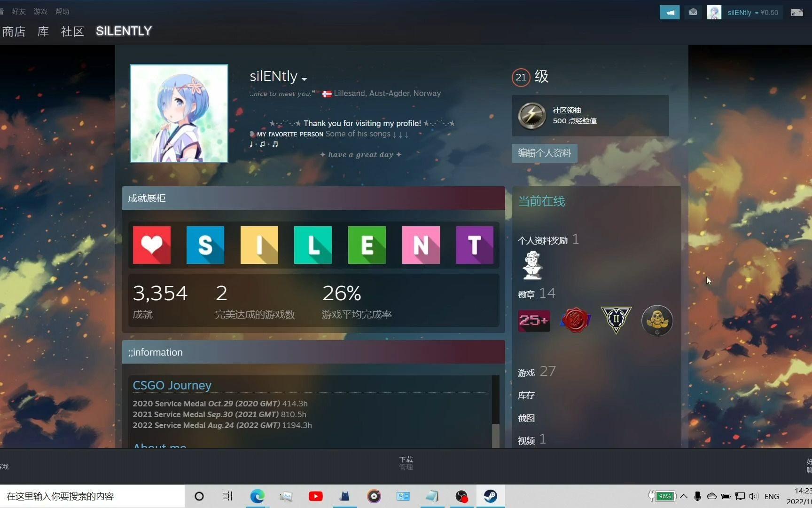Expand the silENtly name history arrow
This screenshot has width=812, height=508.
pos(304,79)
